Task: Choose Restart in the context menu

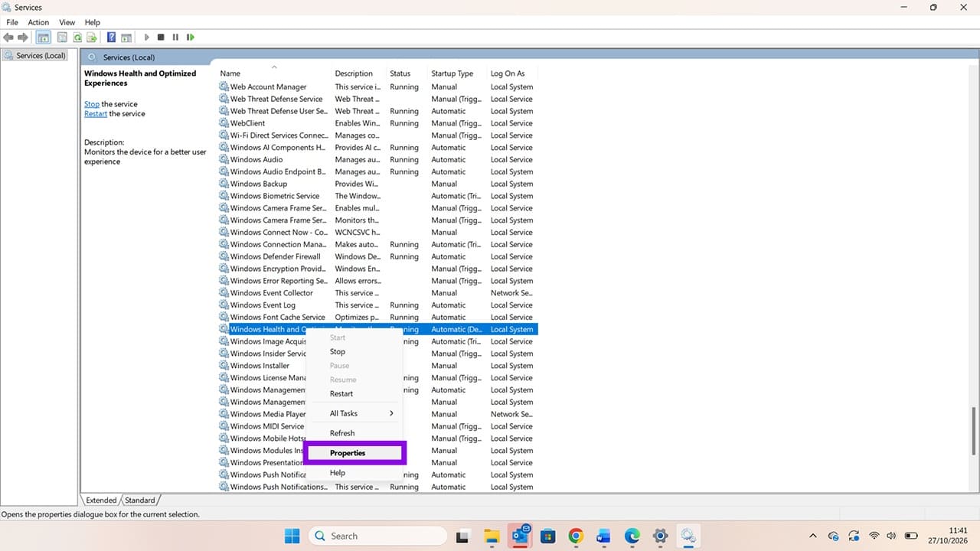Action: coord(354,393)
